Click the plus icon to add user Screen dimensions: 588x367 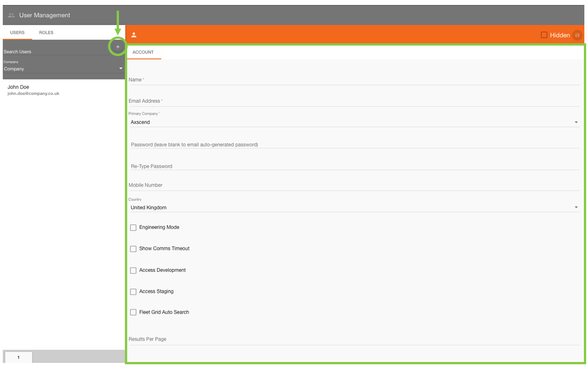click(x=118, y=47)
